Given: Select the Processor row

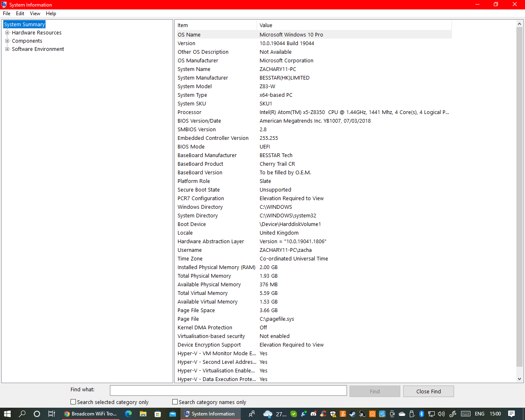Looking at the screenshot, I should [314, 112].
